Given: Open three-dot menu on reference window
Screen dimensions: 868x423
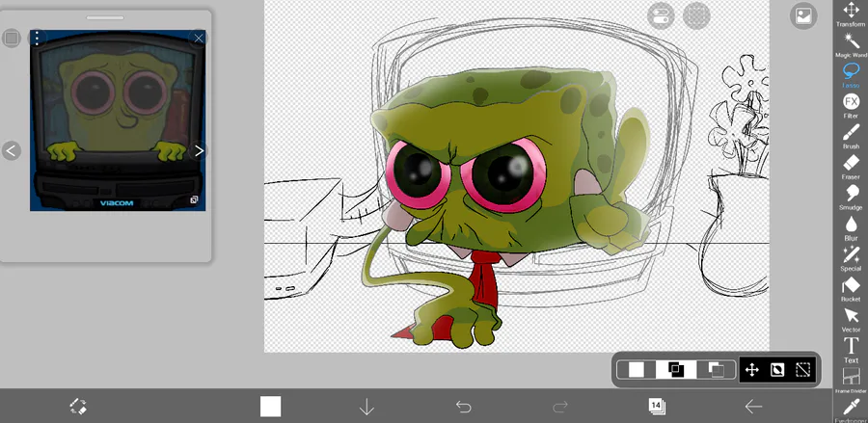Looking at the screenshot, I should (37, 39).
